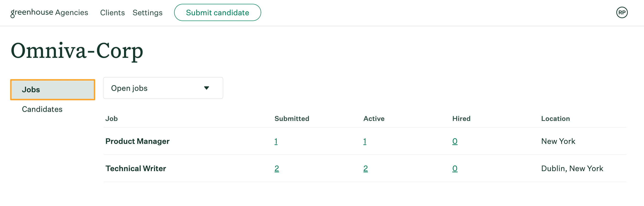
Task: Switch to the Candidates sidebar tab
Action: pyautogui.click(x=42, y=109)
